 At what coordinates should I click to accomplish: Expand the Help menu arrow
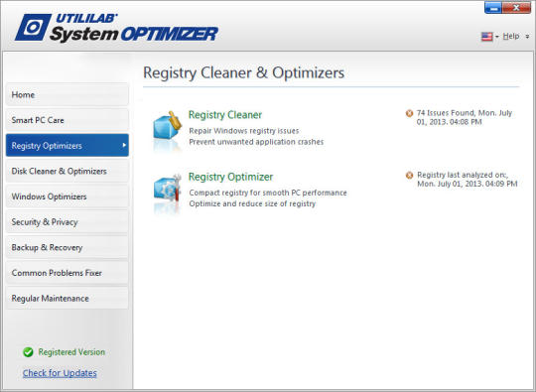point(527,37)
